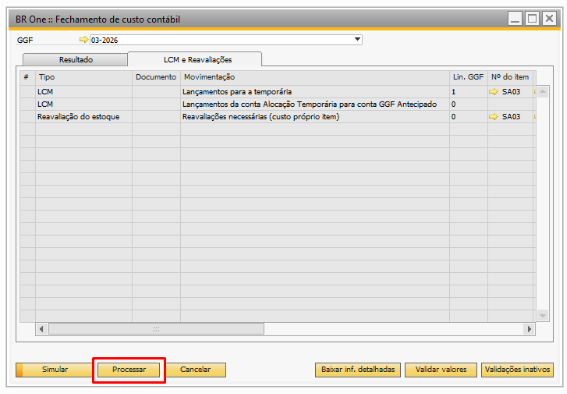The height and width of the screenshot is (394, 567).
Task: Select the 03-2026 GGF combo field
Action: coord(226,40)
